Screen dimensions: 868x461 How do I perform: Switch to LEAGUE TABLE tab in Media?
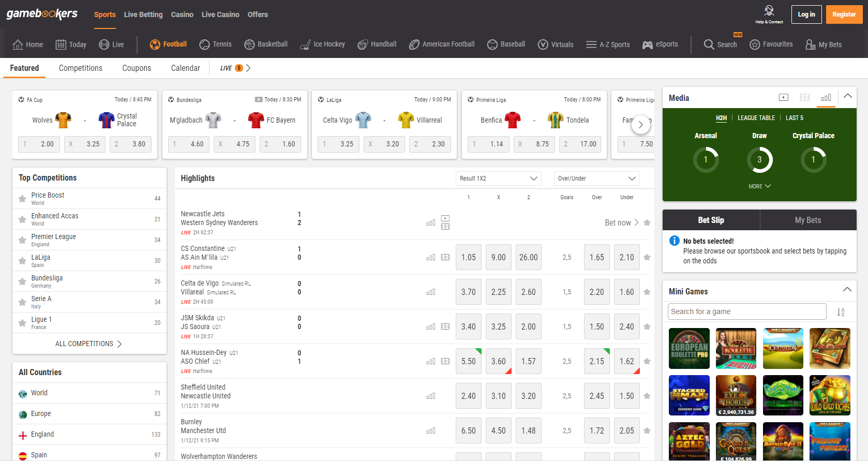click(756, 118)
